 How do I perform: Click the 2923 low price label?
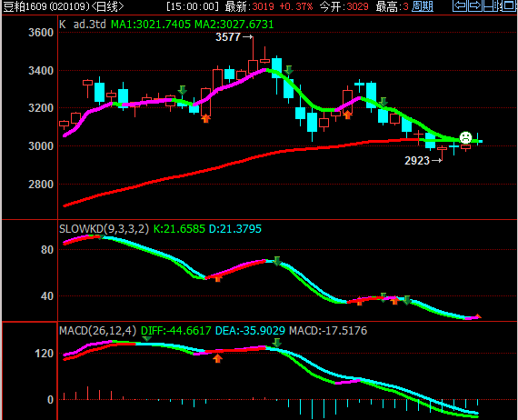tap(417, 161)
